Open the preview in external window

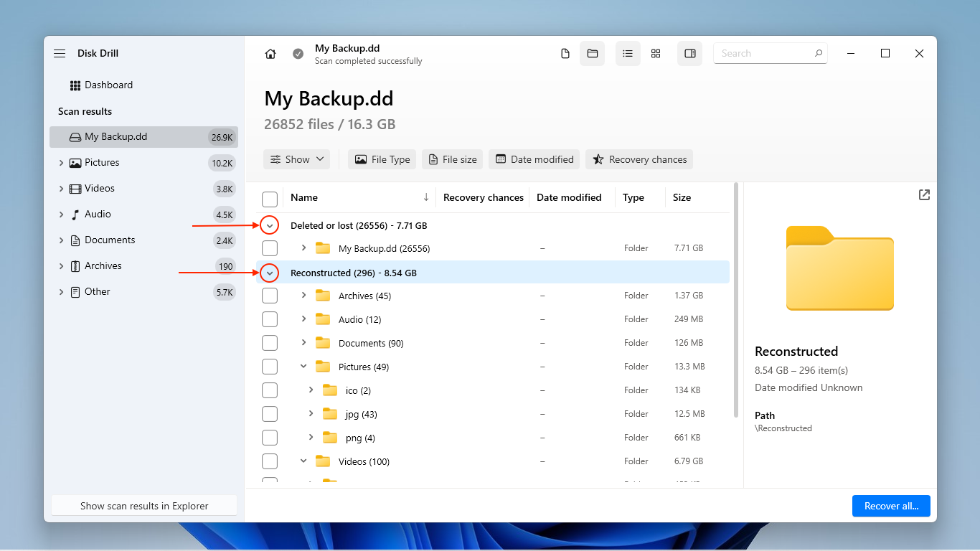[x=924, y=194]
